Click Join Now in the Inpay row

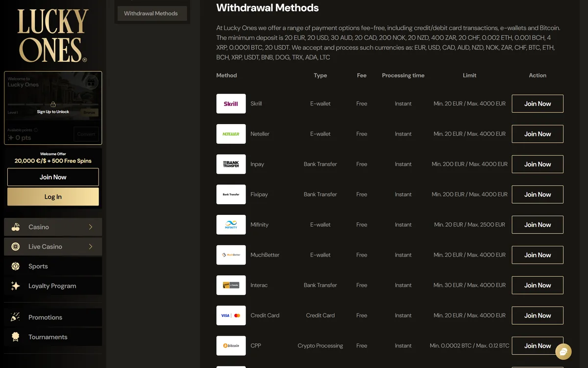[x=538, y=164]
